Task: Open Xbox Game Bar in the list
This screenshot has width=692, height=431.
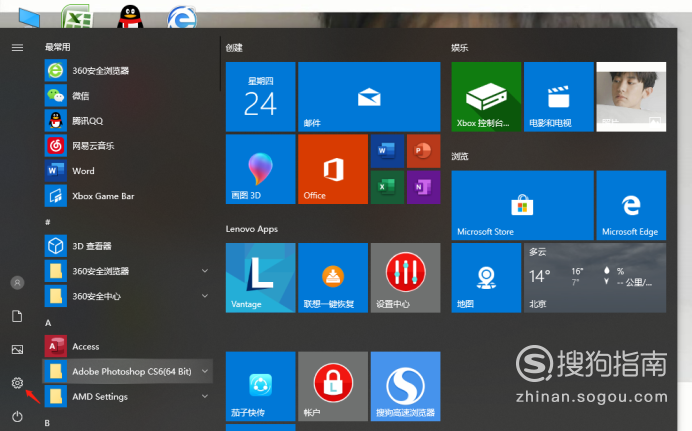Action: coord(128,196)
